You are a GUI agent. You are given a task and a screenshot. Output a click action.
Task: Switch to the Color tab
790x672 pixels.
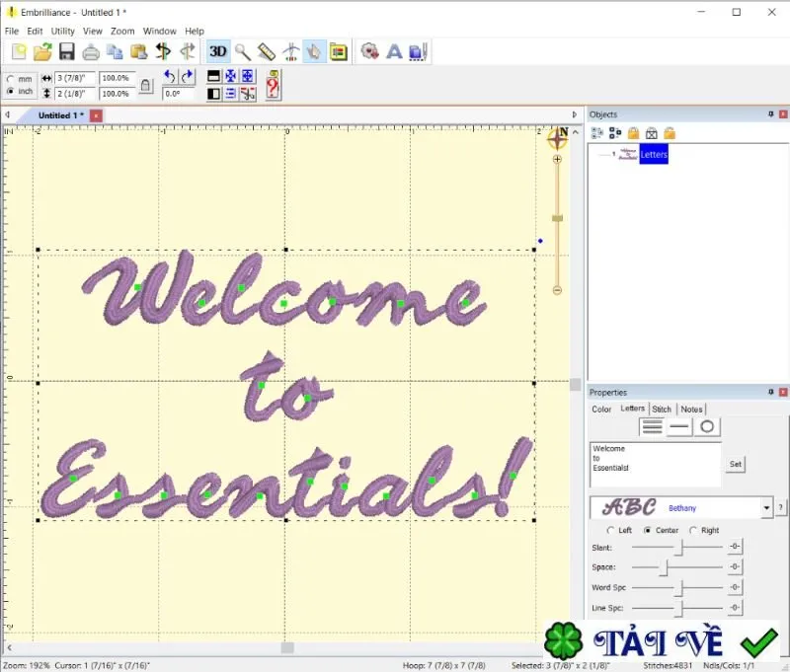point(601,410)
